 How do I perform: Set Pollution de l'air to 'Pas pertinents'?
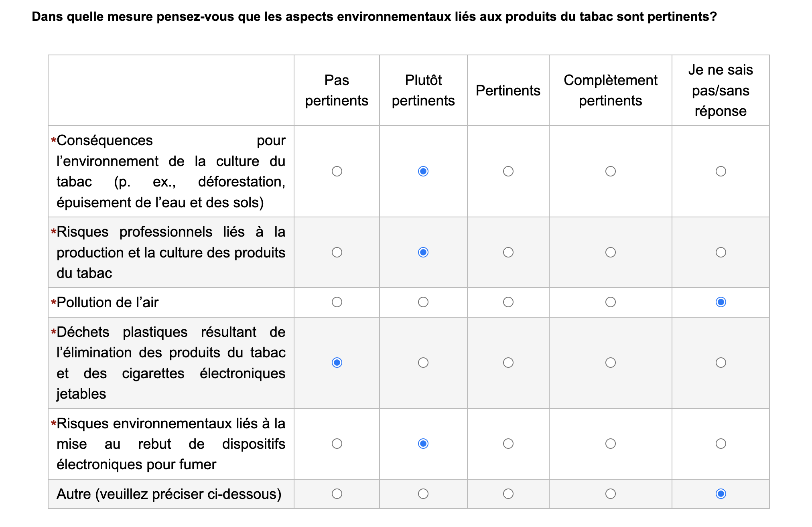click(x=337, y=302)
